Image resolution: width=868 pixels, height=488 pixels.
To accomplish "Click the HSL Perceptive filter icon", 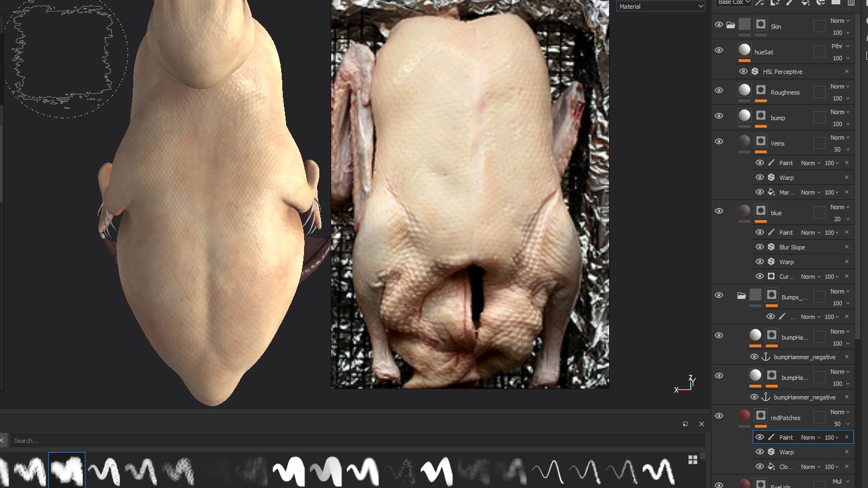I will 755,71.
